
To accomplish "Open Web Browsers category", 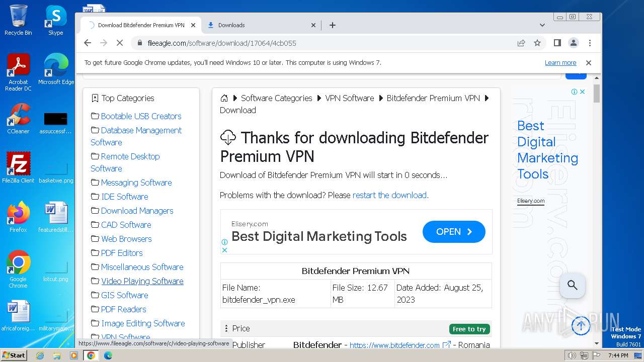I will [x=126, y=239].
